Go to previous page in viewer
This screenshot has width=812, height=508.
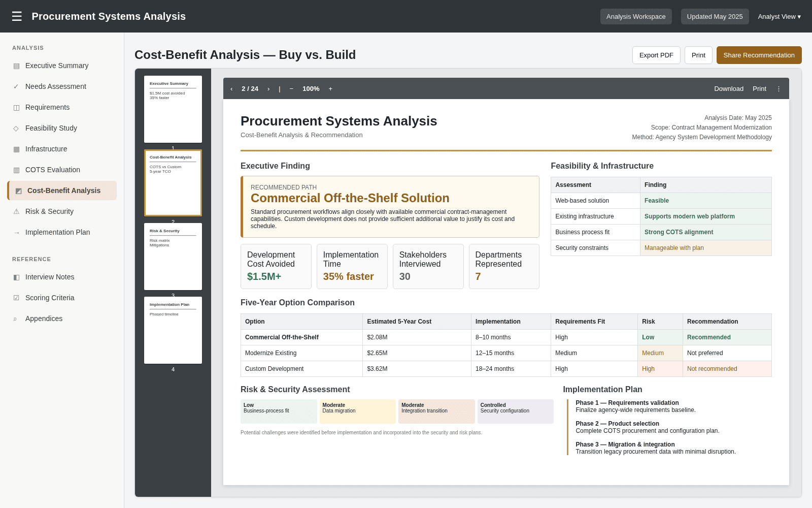231,89
